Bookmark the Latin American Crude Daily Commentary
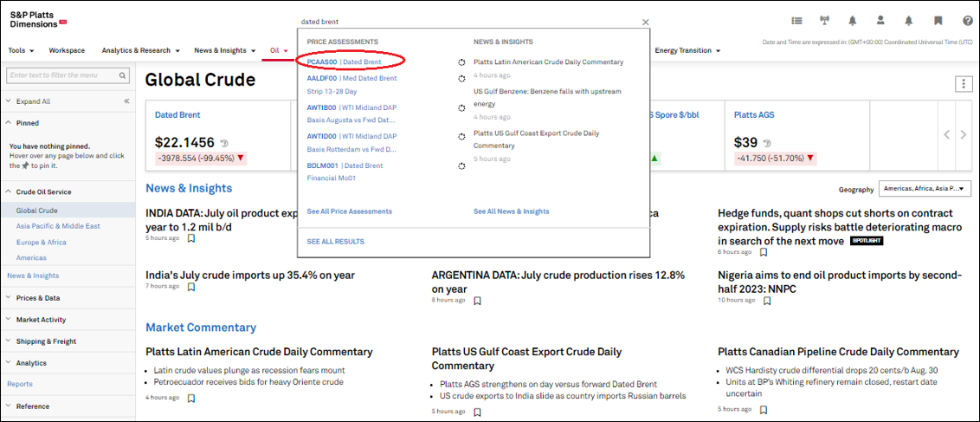The height and width of the screenshot is (422, 980). [x=191, y=398]
